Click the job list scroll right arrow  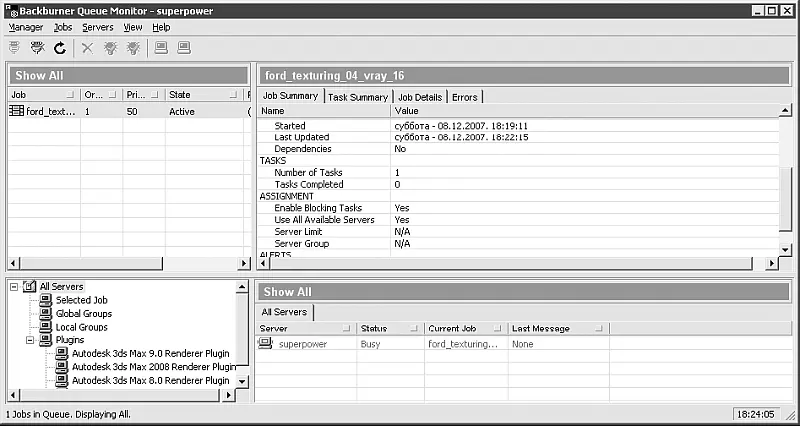coord(244,263)
